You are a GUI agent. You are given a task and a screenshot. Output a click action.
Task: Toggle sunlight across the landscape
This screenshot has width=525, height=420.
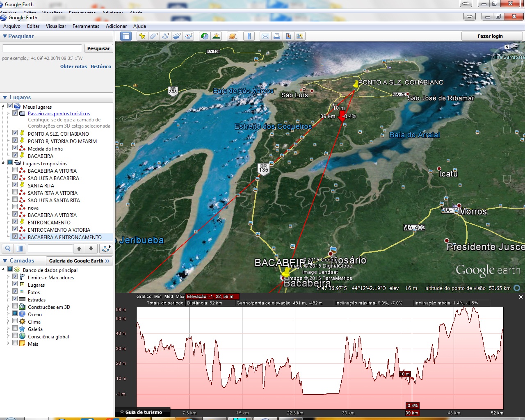[x=216, y=36]
